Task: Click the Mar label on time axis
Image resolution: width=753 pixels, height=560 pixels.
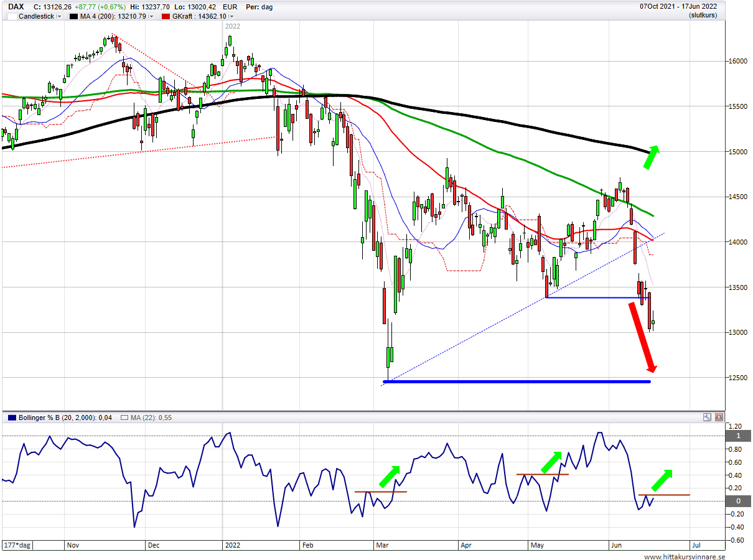Action: tap(381, 544)
